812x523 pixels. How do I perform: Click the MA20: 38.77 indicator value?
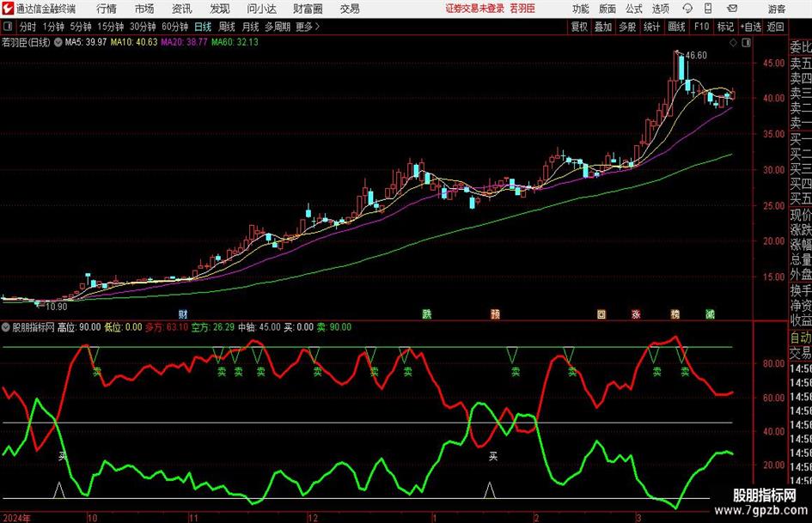click(185, 42)
